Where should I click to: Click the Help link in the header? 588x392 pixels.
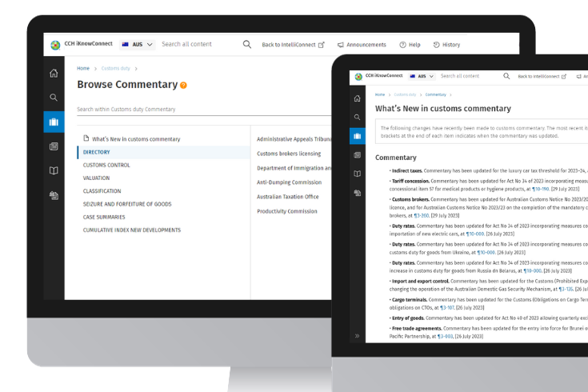(410, 45)
